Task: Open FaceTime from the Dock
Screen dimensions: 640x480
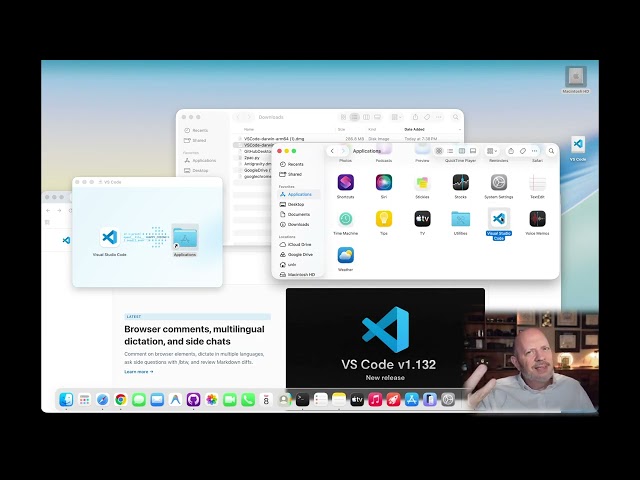Action: (x=230, y=400)
